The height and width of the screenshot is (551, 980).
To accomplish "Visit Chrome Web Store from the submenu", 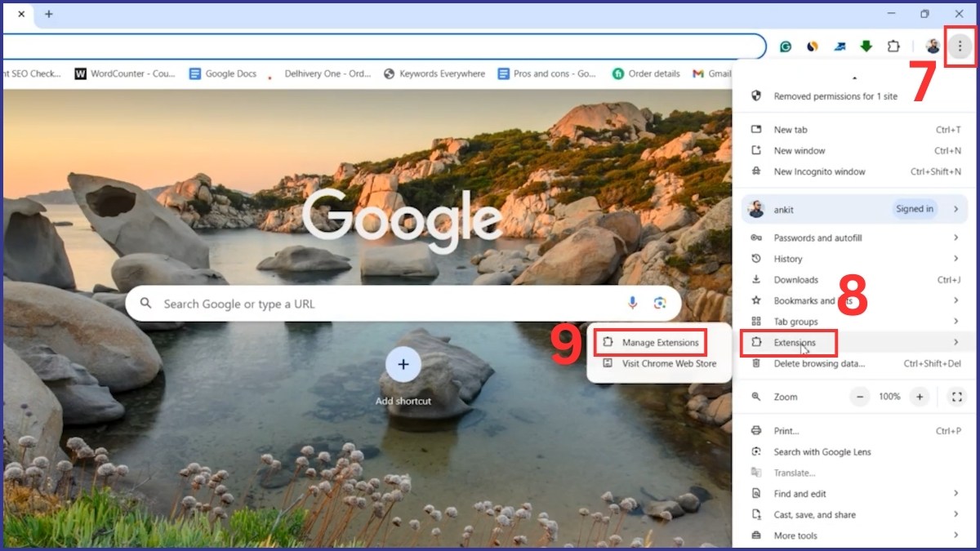I will coord(659,363).
